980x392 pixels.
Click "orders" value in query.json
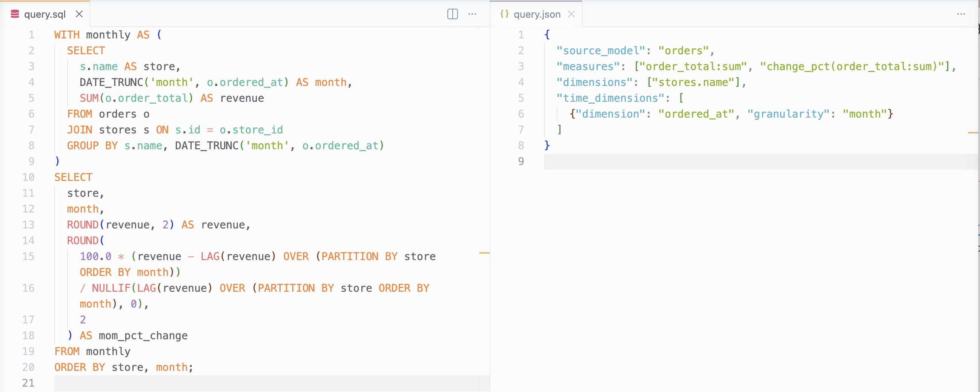(x=684, y=51)
